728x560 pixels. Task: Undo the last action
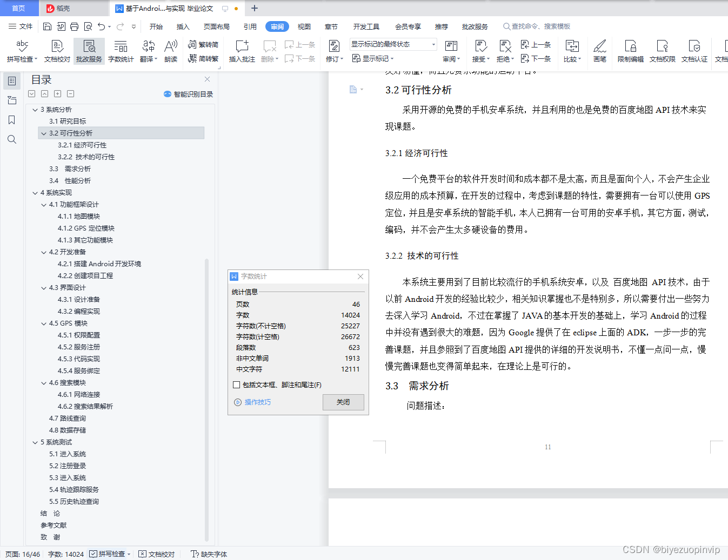101,26
